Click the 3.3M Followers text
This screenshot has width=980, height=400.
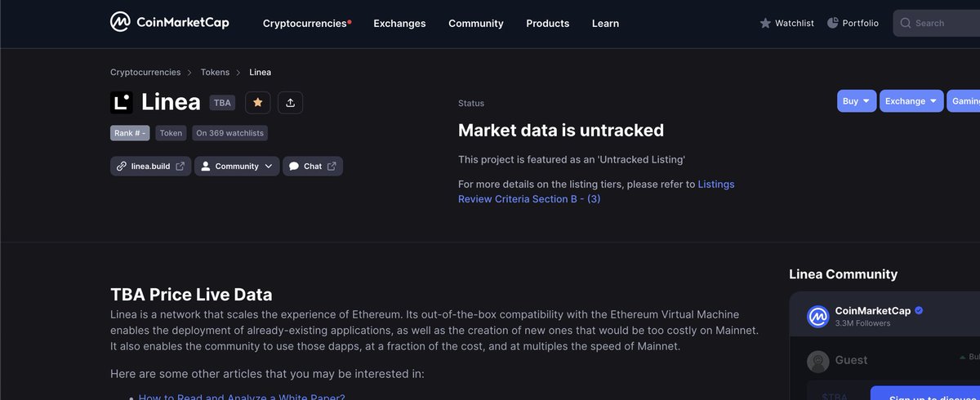(x=862, y=323)
